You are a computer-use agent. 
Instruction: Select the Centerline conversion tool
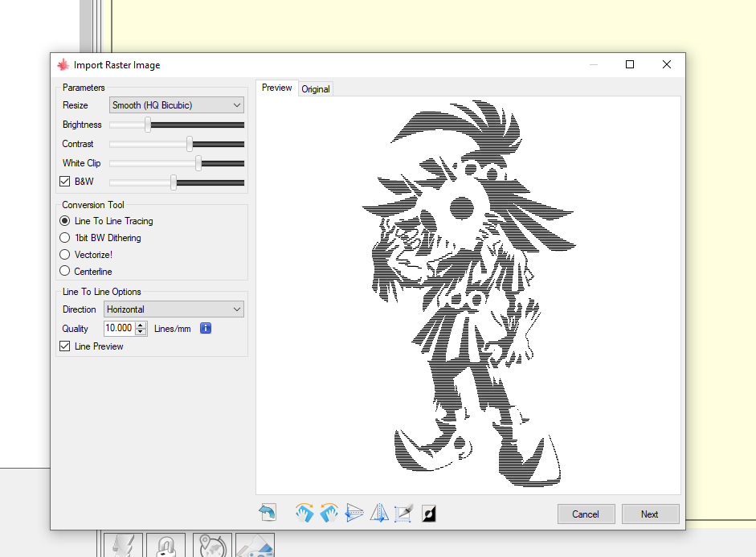[x=64, y=271]
